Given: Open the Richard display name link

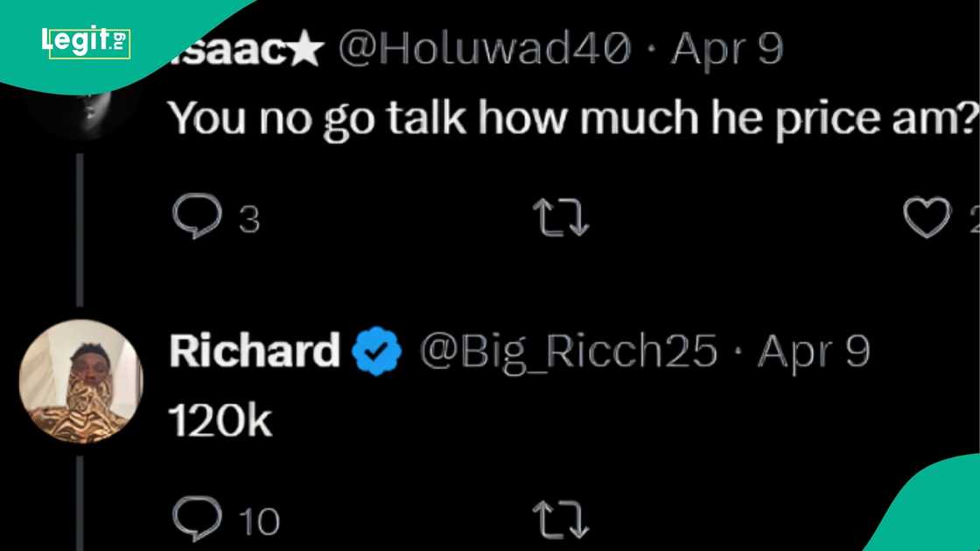Looking at the screenshot, I should pyautogui.click(x=254, y=352).
